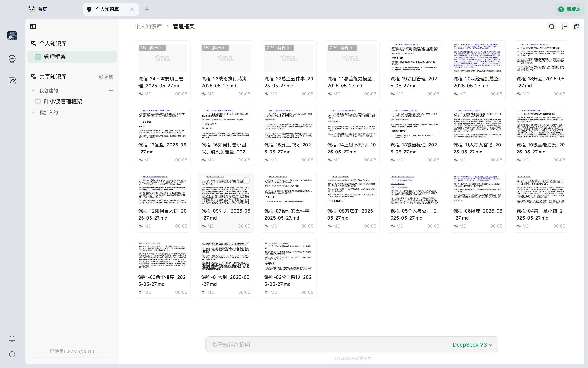The width and height of the screenshot is (588, 368).
Task: Open a new tab with plus icon
Action: click(x=147, y=9)
